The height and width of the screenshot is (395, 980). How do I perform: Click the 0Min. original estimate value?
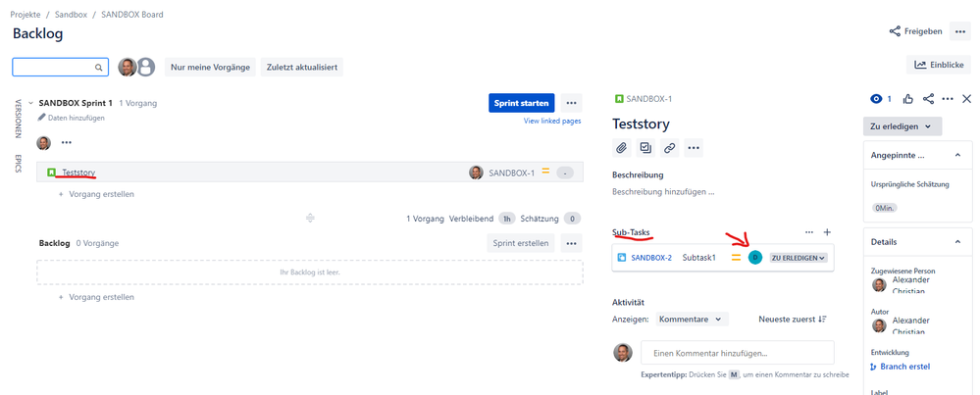pyautogui.click(x=885, y=208)
